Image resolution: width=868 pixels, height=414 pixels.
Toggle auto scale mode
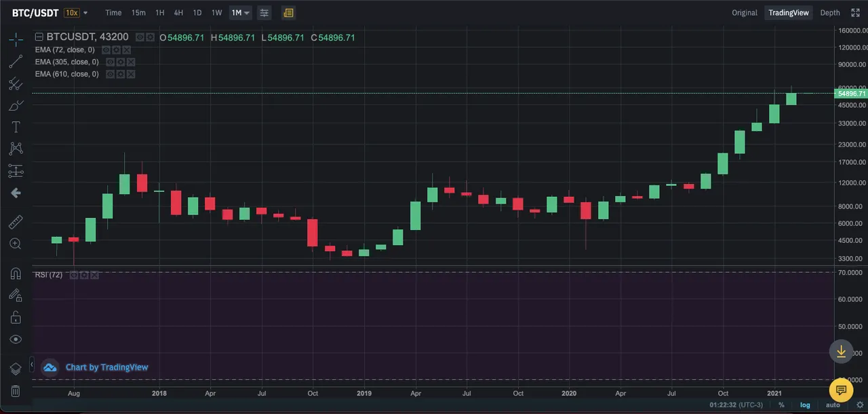tap(833, 405)
